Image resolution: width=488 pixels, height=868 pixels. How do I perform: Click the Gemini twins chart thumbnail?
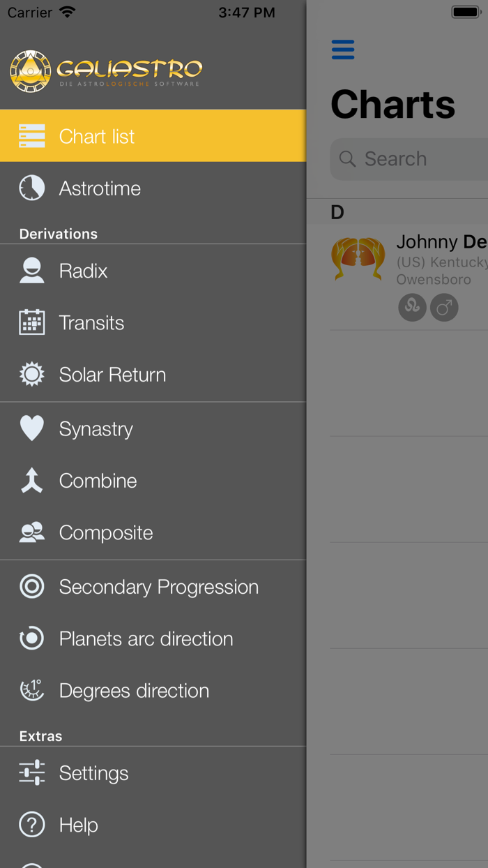pos(358,259)
